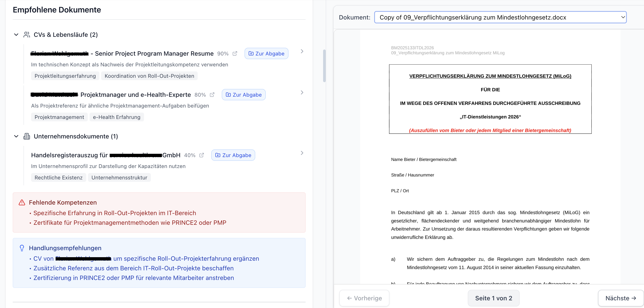The image size is (644, 308).
Task: Click the building icon for Unternehmensdokumente
Action: 27,136
